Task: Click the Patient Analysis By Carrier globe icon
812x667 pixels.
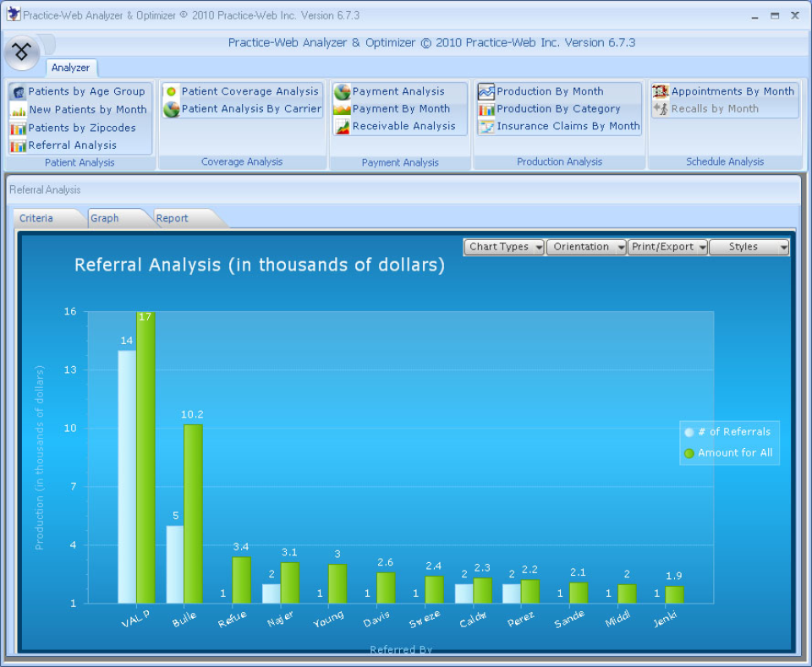Action: pyautogui.click(x=172, y=109)
